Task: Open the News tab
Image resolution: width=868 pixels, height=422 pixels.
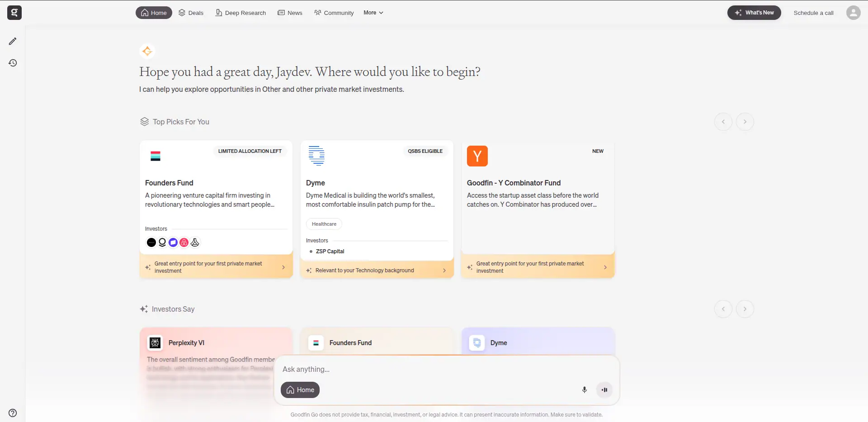Action: coord(290,13)
